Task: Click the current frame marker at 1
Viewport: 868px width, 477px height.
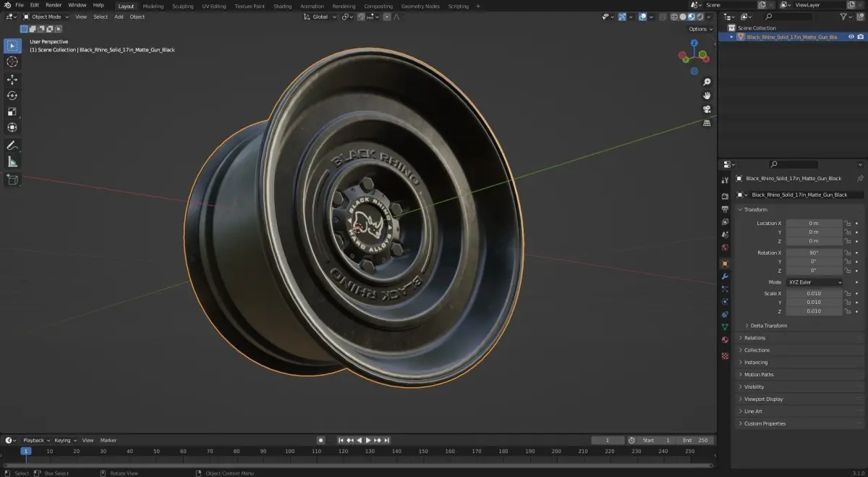Action: coord(26,451)
